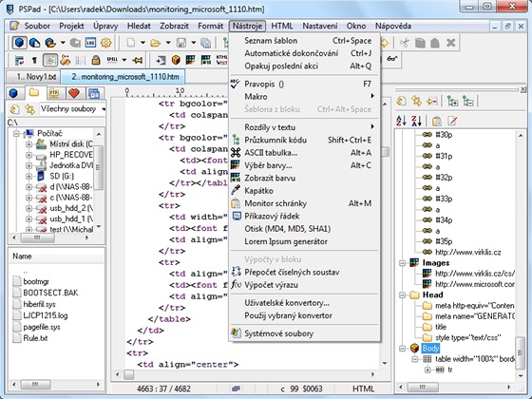The height and width of the screenshot is (399, 532).
Task: Switch to the Novy1.txt tab
Action: [x=33, y=77]
